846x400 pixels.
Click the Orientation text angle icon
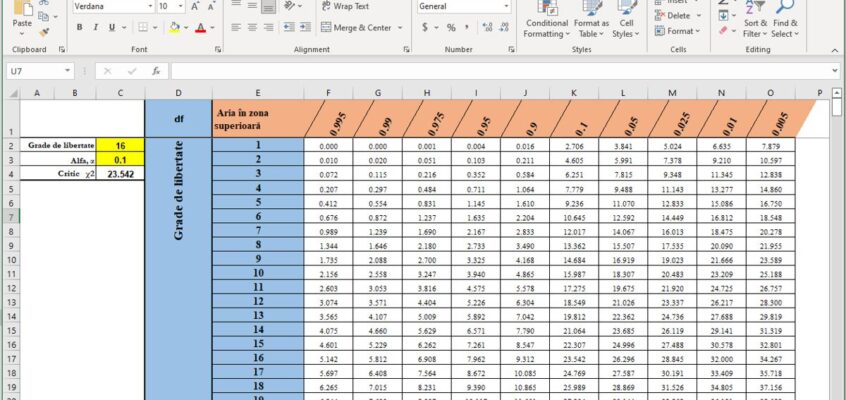[290, 6]
